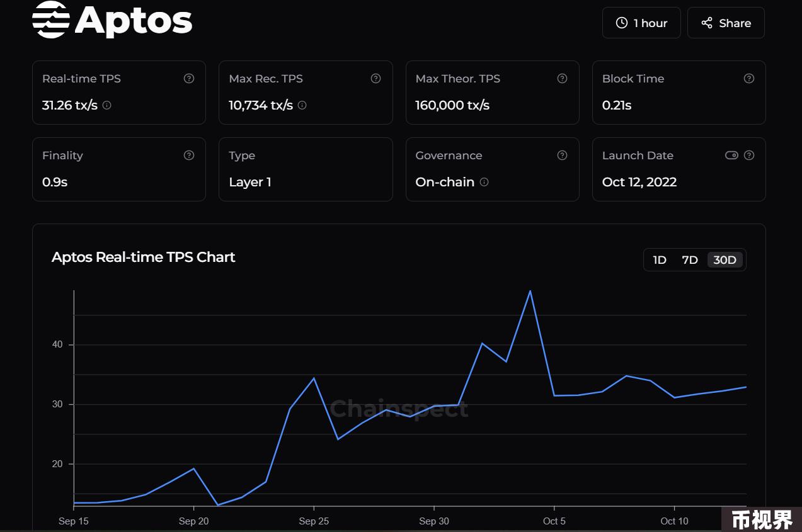Open Finality help question mark
The width and height of the screenshot is (802, 532).
[x=189, y=156]
